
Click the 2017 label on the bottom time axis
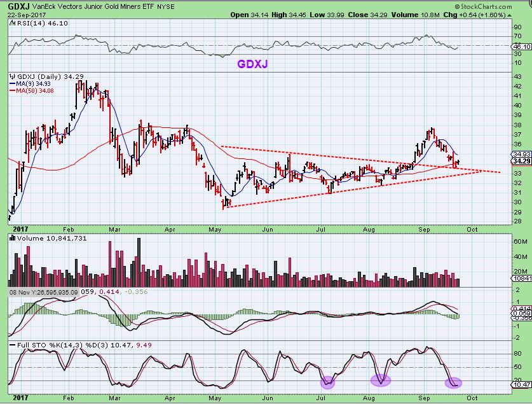tap(20, 398)
